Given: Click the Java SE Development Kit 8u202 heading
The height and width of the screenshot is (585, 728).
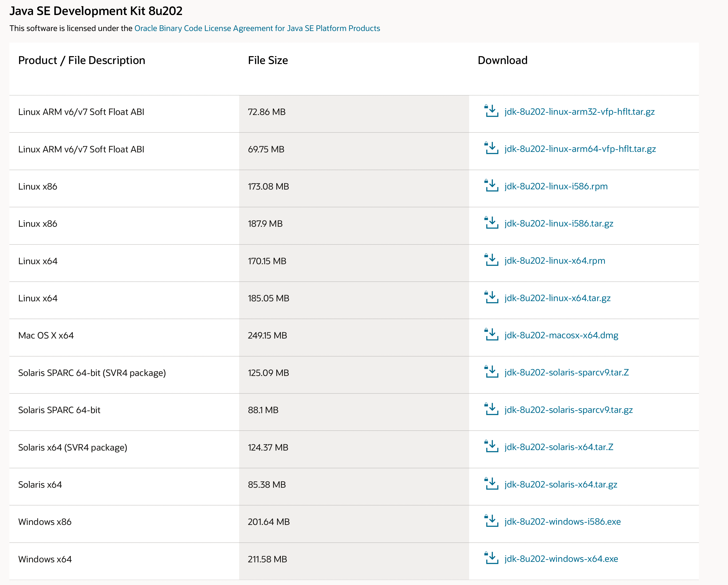Looking at the screenshot, I should pyautogui.click(x=96, y=11).
